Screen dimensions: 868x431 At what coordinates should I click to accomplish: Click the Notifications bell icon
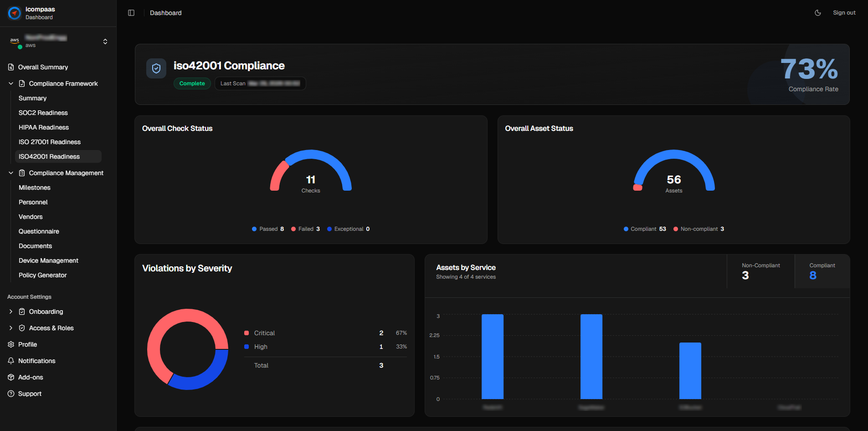tap(11, 361)
